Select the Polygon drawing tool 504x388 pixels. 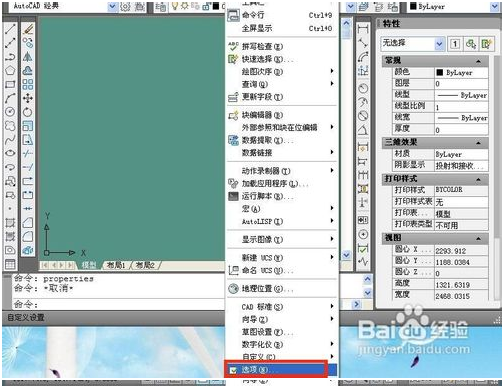(x=10, y=70)
